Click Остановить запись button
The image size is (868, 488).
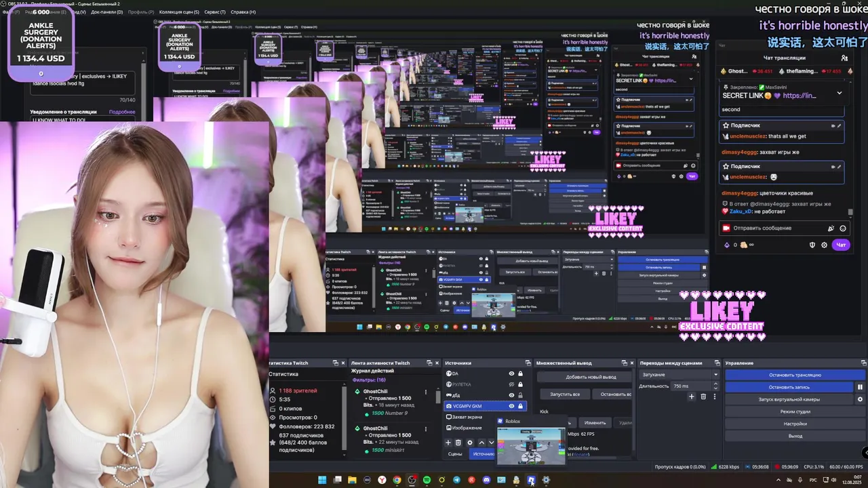point(789,387)
